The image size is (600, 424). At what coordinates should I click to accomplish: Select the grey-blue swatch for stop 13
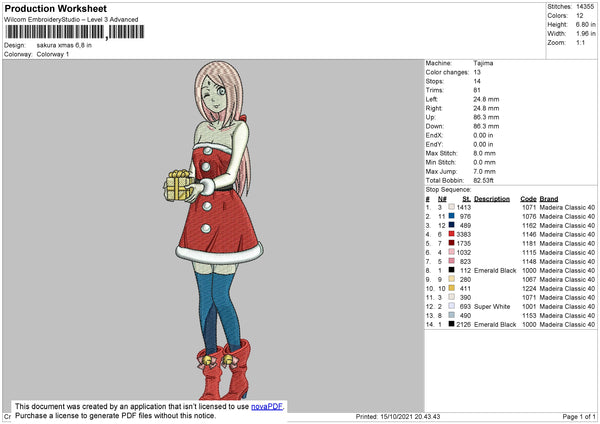click(x=452, y=315)
